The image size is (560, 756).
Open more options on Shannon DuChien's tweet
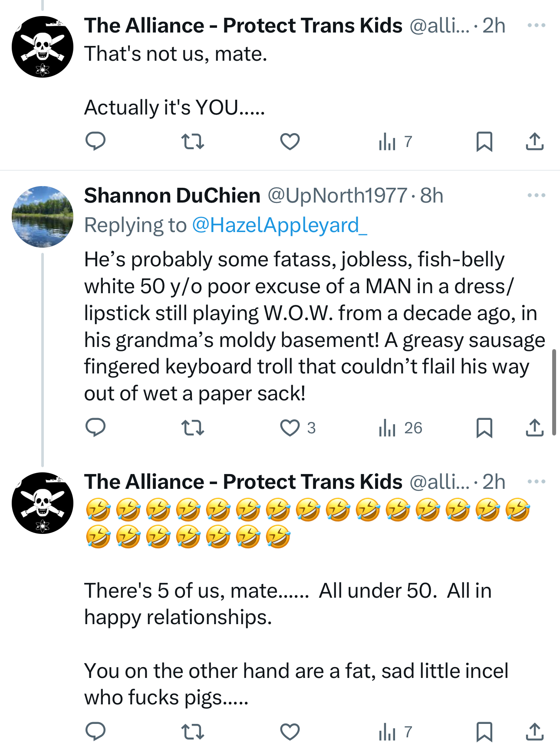point(536,195)
